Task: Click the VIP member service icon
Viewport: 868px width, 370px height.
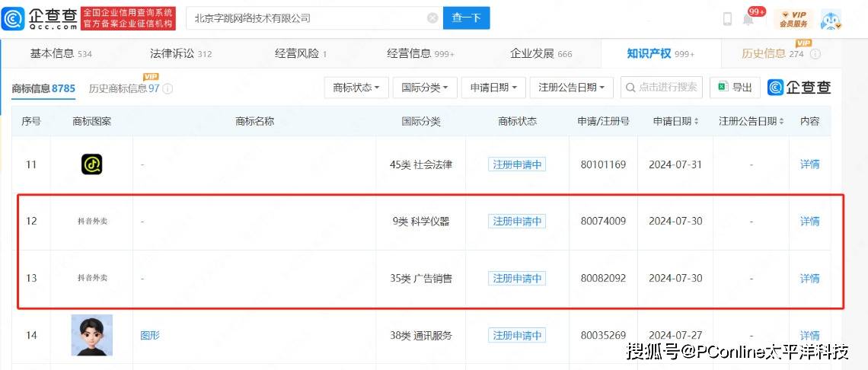Action: tap(793, 19)
